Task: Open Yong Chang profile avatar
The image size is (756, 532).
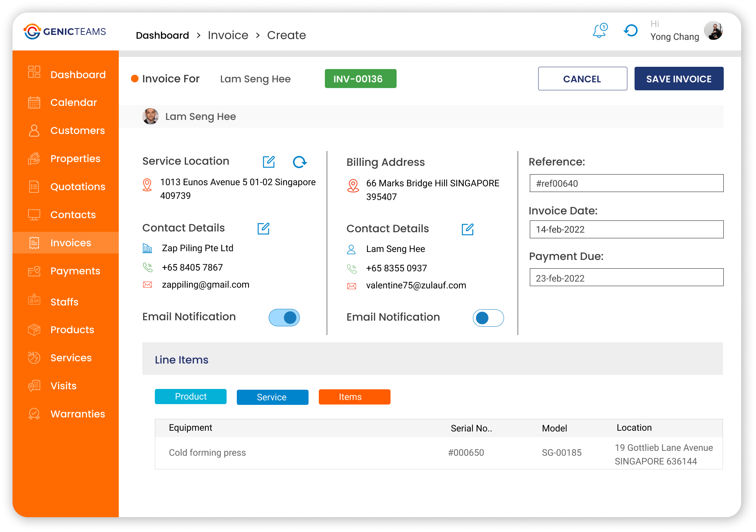Action: click(x=713, y=31)
